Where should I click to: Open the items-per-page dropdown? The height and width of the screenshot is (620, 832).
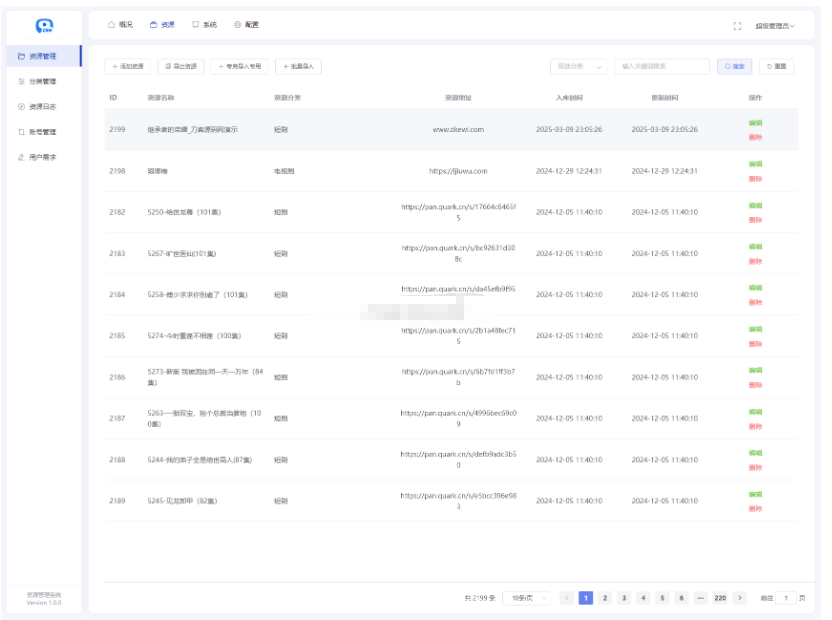tap(528, 597)
